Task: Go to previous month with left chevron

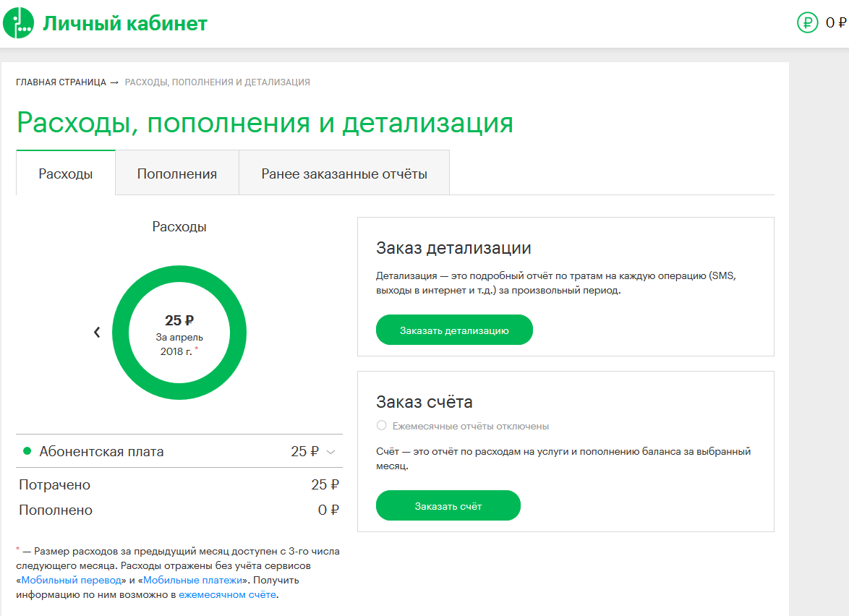Action: [97, 333]
